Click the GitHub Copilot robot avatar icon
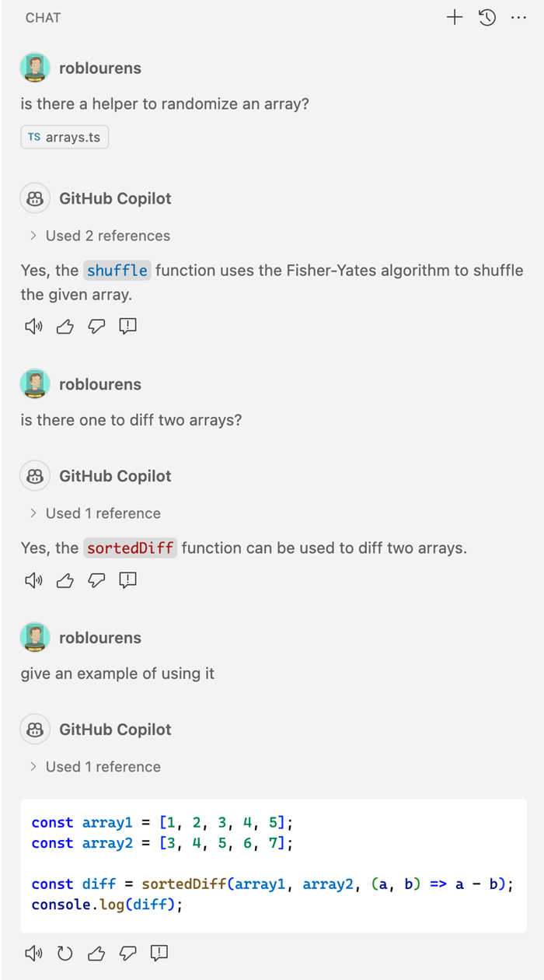The height and width of the screenshot is (980, 544). click(x=34, y=198)
